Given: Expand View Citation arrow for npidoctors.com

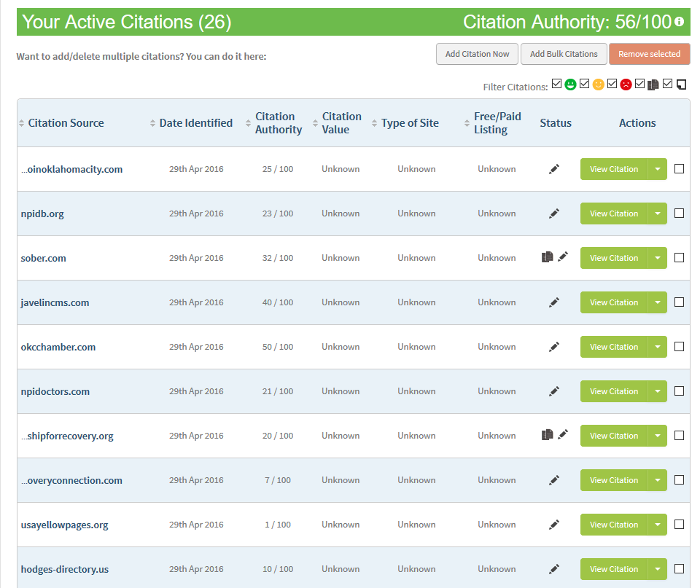Looking at the screenshot, I should point(658,391).
